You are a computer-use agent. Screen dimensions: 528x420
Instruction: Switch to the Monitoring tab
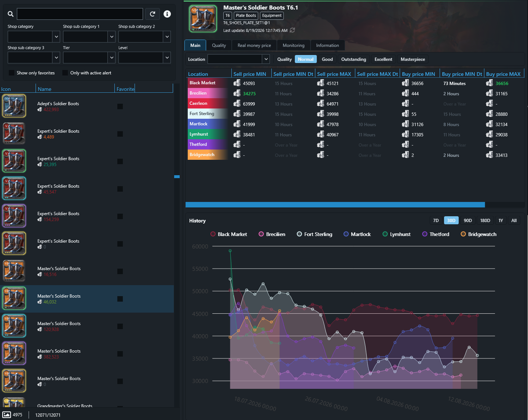tap(293, 45)
